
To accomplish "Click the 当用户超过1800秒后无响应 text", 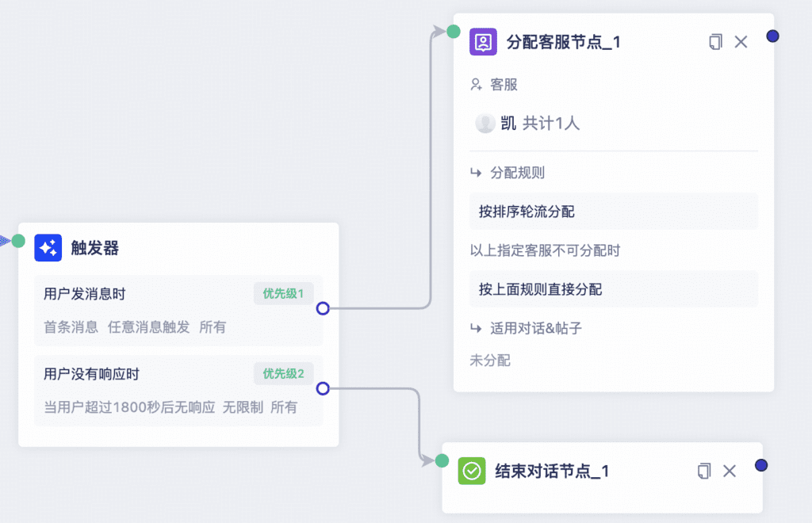I will 129,407.
